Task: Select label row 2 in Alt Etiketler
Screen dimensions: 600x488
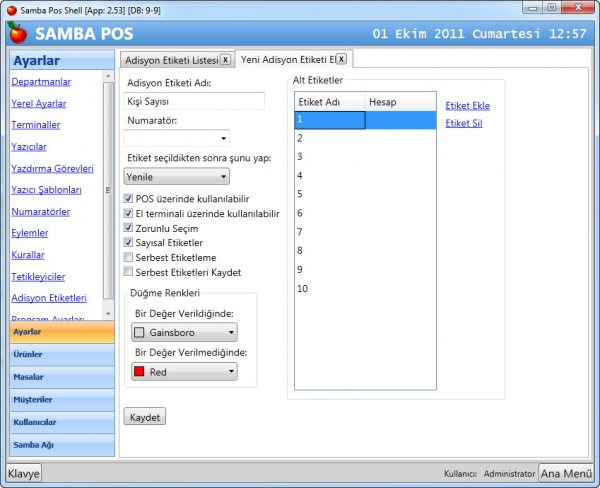Action: click(x=365, y=138)
